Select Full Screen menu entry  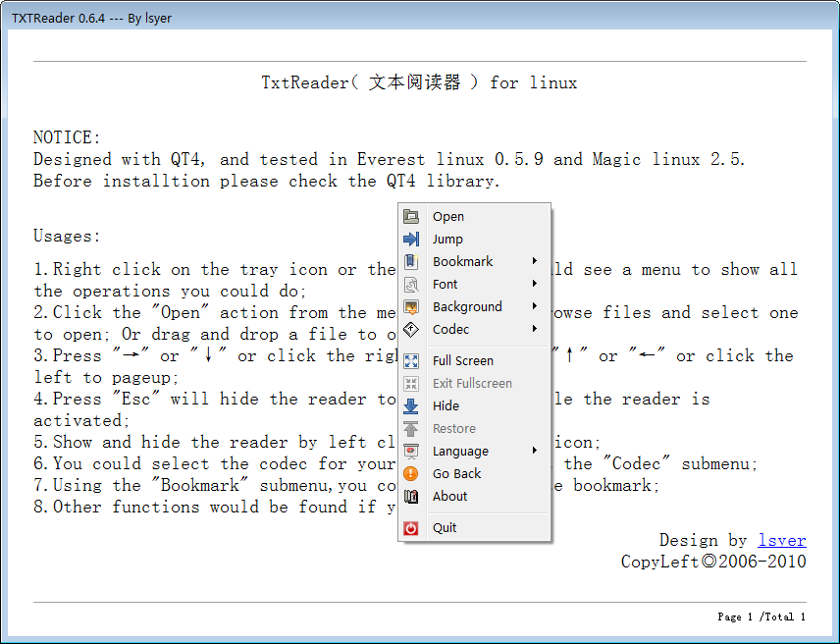[475, 361]
